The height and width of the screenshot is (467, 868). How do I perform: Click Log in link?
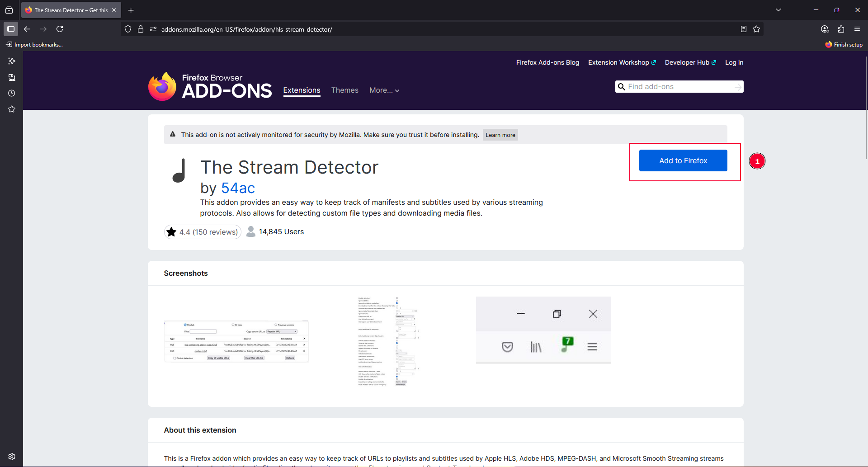pyautogui.click(x=734, y=62)
